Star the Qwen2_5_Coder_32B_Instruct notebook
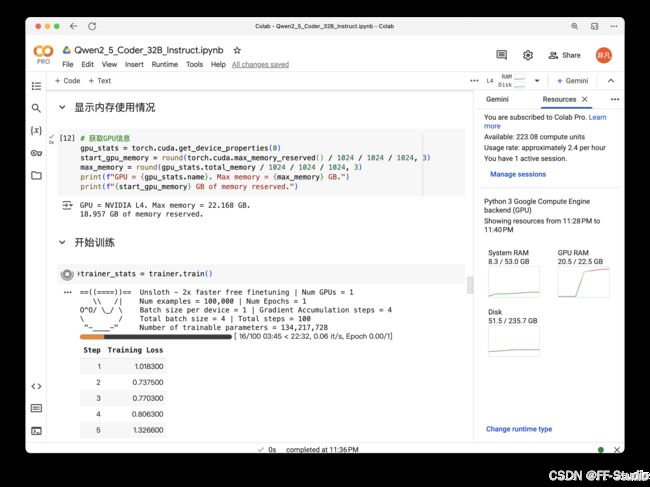Screen dimensions: 650x487 click(237, 50)
